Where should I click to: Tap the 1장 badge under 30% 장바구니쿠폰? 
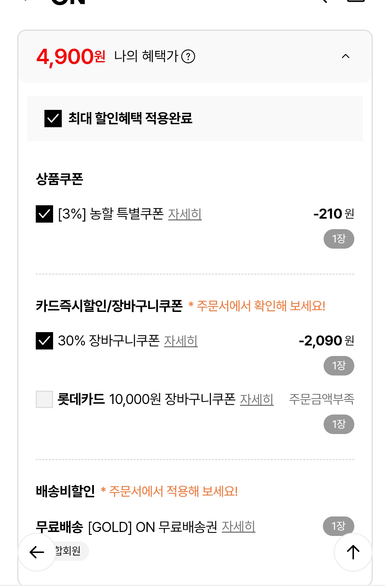339,366
